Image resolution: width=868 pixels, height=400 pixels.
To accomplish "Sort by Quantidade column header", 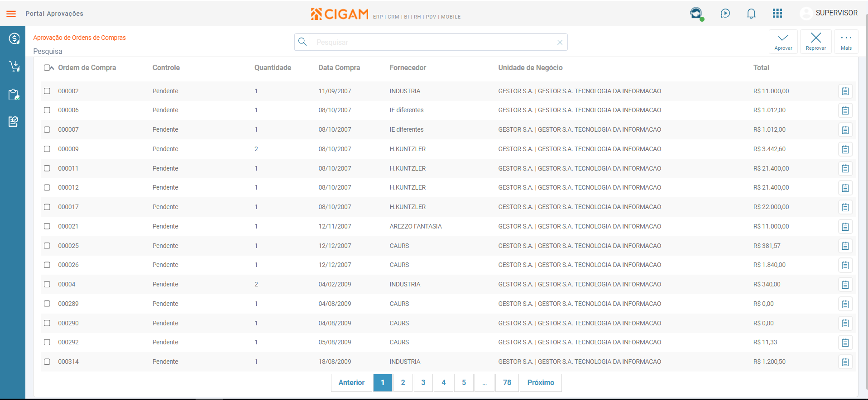I will click(x=273, y=68).
